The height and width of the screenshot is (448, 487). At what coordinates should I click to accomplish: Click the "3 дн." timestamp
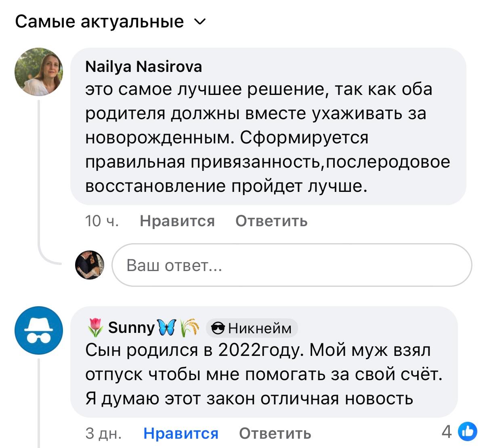click(103, 433)
